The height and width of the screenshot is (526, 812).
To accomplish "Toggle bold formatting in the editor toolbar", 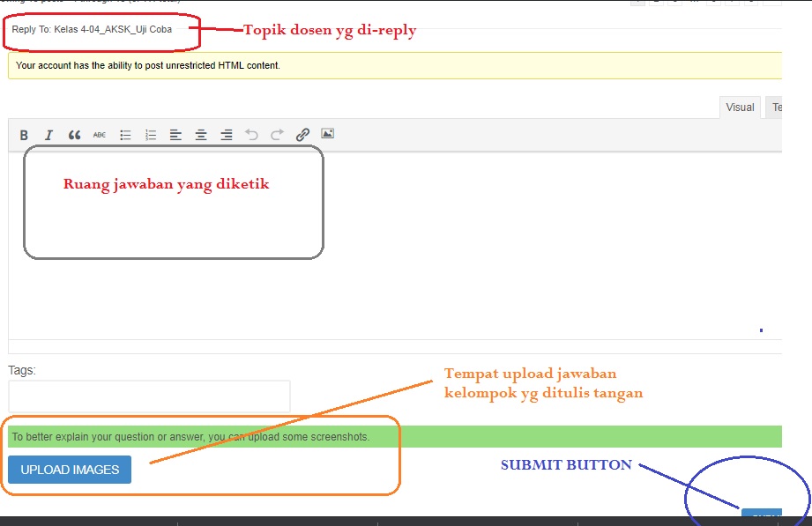I will pos(24,135).
